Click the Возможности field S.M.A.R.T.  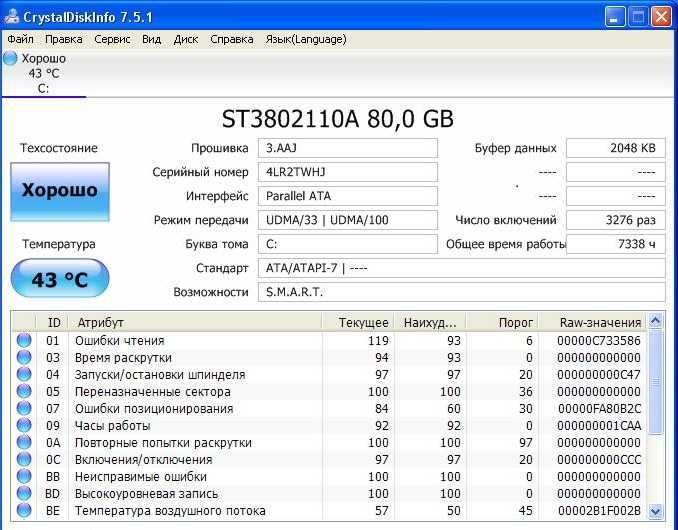click(x=461, y=292)
